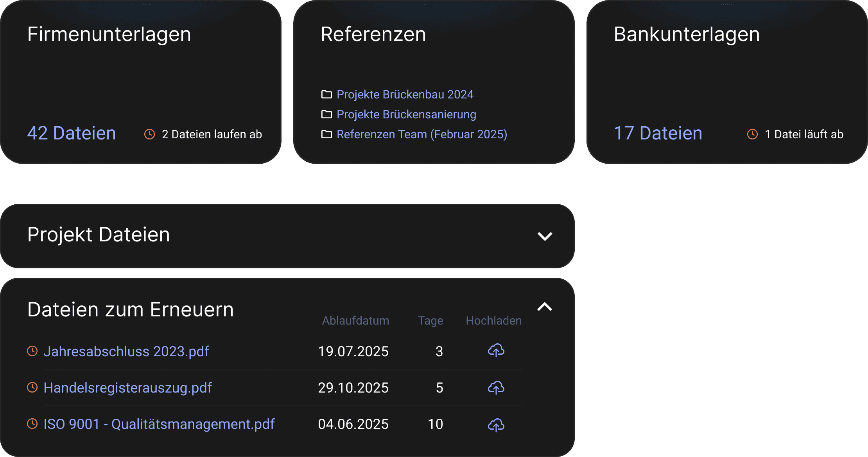Click upload cloud icon for Handelsregisterauszug.pdf
The width and height of the screenshot is (868, 457).
[x=496, y=387]
